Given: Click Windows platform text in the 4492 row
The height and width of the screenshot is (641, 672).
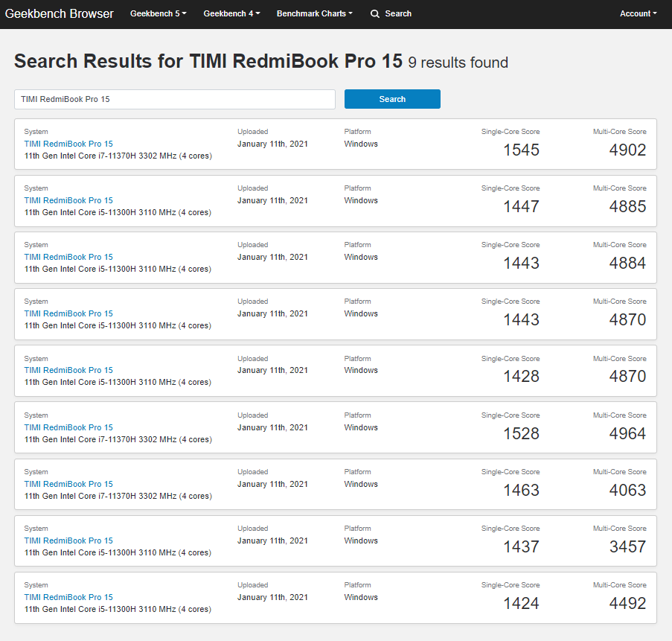Looking at the screenshot, I should 361,597.
